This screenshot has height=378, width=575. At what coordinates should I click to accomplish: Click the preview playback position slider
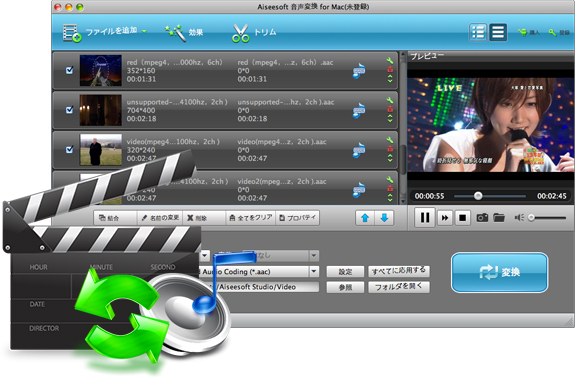click(x=490, y=196)
